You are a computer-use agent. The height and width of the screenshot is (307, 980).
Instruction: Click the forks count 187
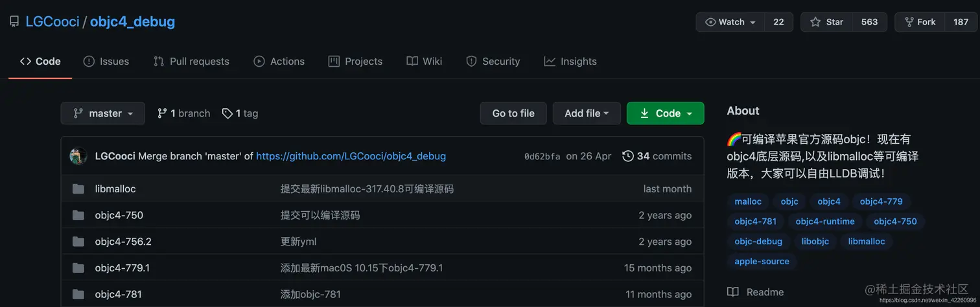pyautogui.click(x=961, y=22)
